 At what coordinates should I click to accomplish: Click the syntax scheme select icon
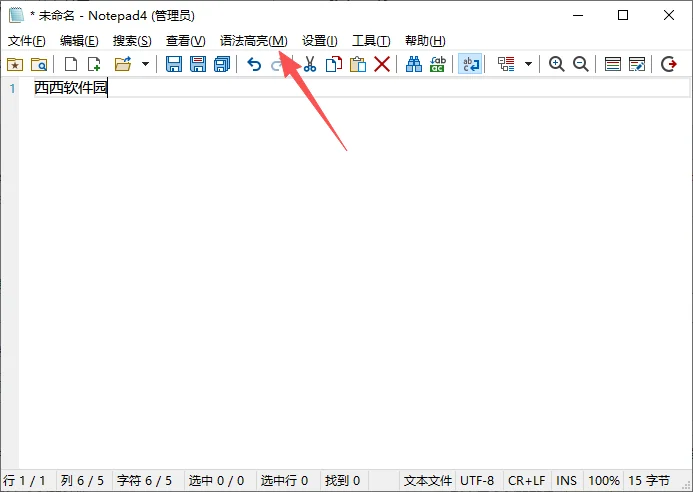(613, 65)
